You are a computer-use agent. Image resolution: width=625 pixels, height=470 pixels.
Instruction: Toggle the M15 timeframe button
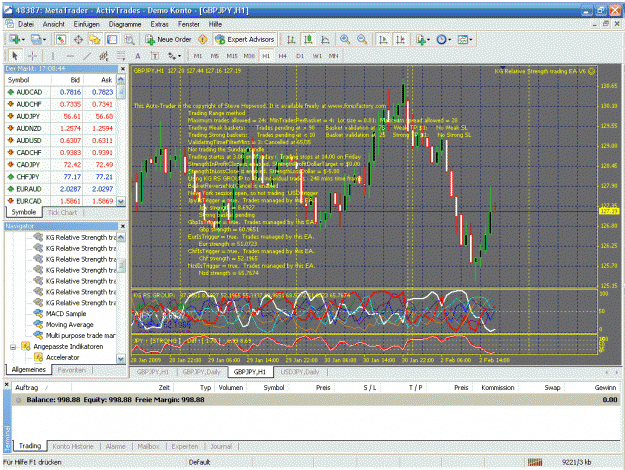[x=232, y=56]
